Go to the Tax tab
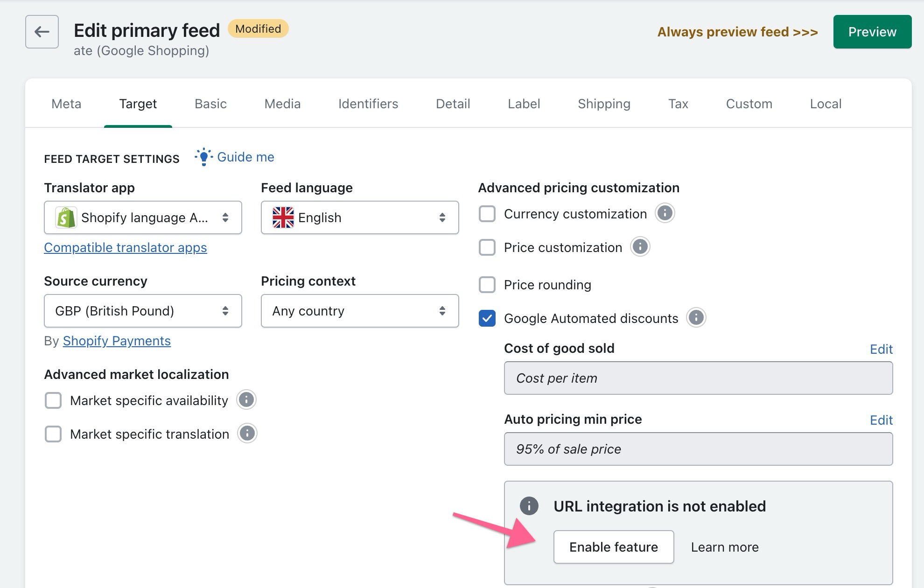Image resolution: width=924 pixels, height=588 pixels. tap(678, 104)
